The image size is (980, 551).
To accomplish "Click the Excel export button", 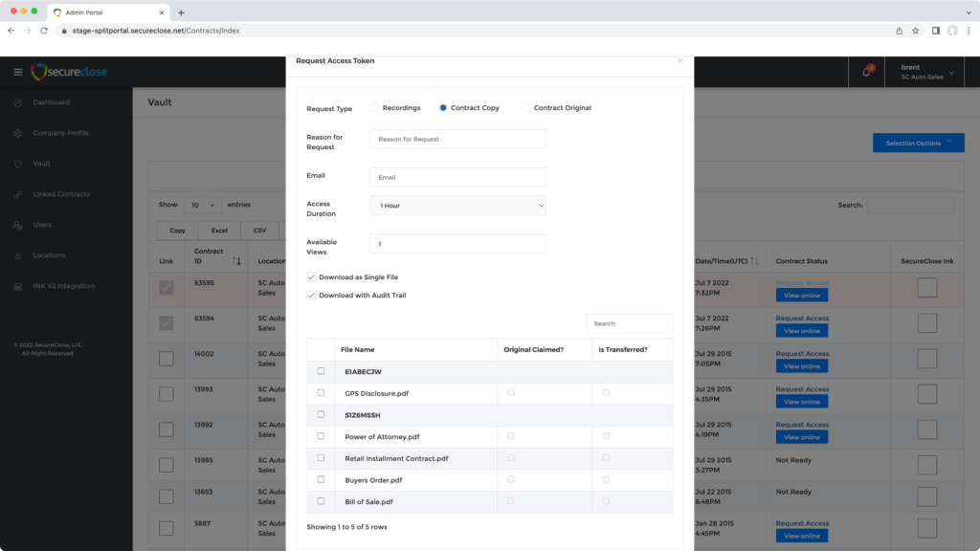I will [219, 231].
